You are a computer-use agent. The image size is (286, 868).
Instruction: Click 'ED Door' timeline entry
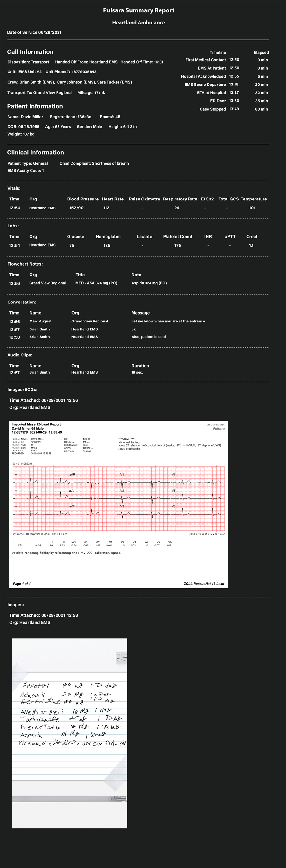coord(218,101)
